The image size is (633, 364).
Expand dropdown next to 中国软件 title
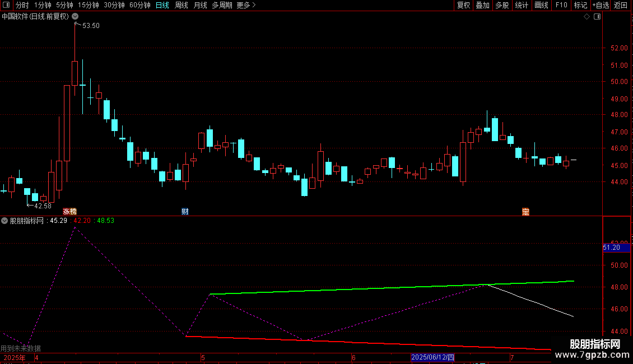75,16
